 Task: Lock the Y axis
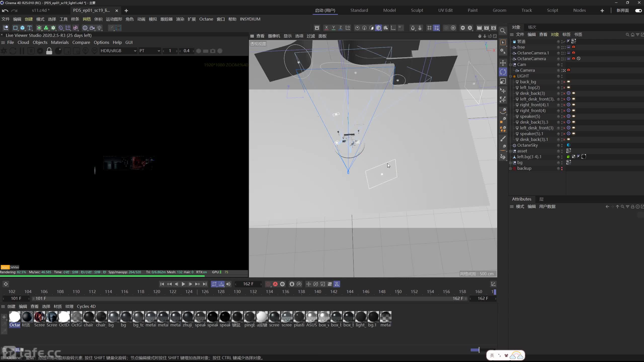coord(333,28)
